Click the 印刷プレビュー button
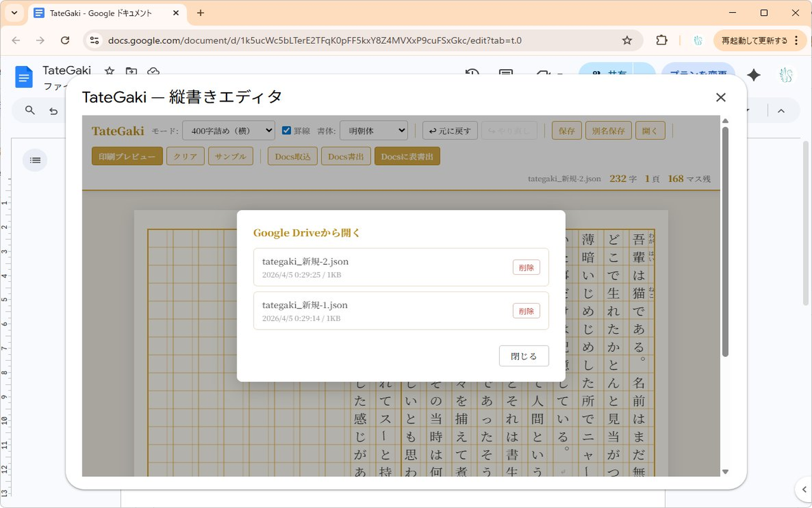 128,156
